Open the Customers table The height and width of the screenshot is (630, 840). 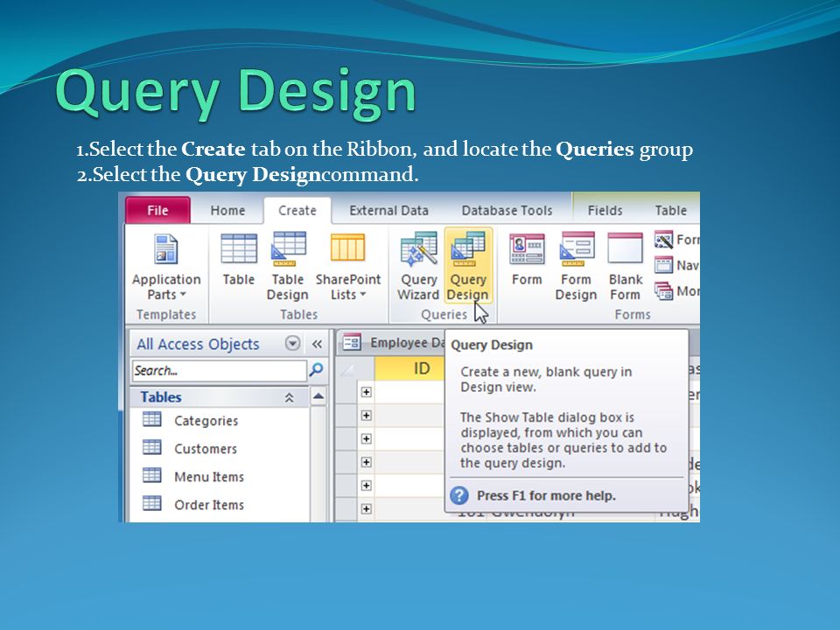pos(206,449)
